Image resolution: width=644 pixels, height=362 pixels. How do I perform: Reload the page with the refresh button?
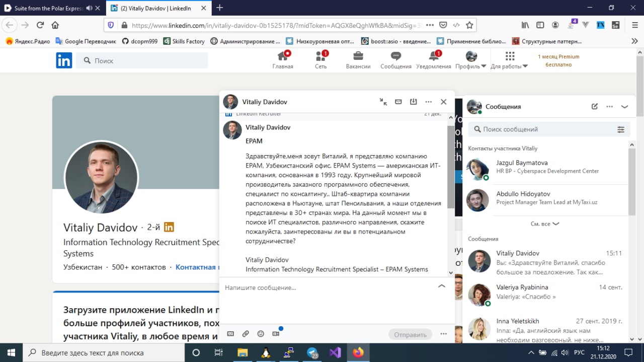pos(40,25)
